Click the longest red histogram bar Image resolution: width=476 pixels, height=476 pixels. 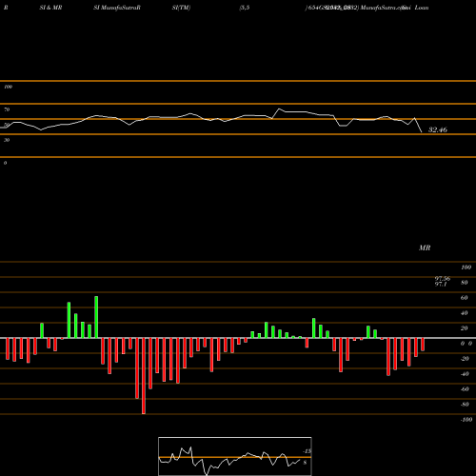(x=144, y=376)
